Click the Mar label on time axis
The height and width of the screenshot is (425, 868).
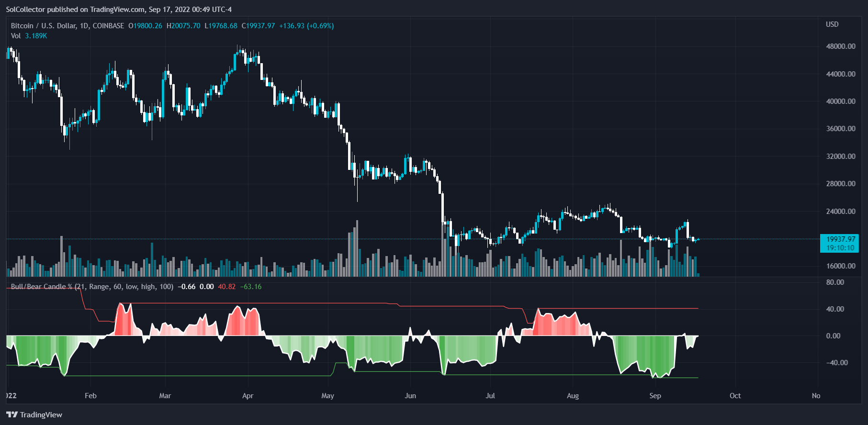[x=165, y=396]
